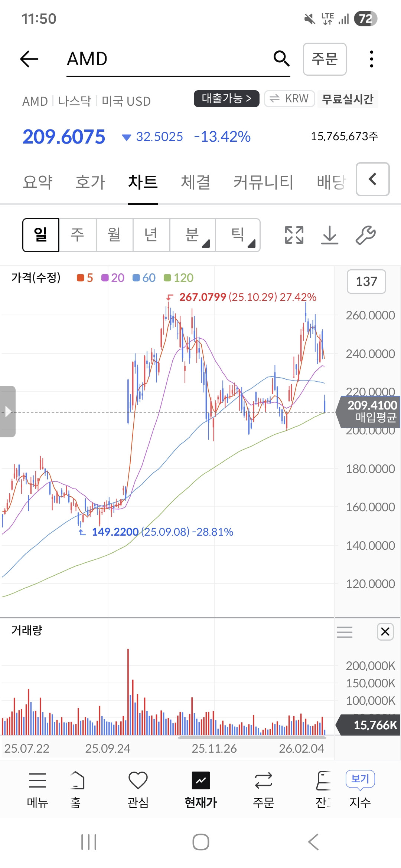This screenshot has width=401, height=868.
Task: Tap the 209.4100 매입평균 price tag
Action: (368, 411)
